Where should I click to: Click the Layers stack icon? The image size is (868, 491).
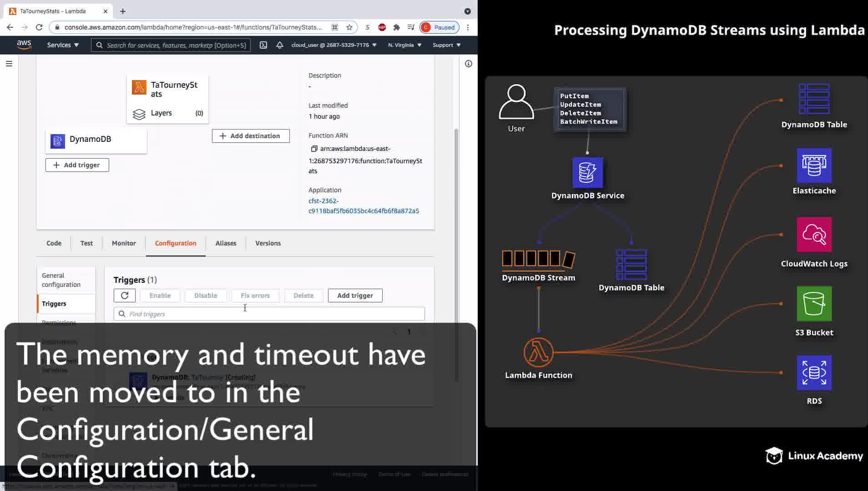tap(139, 114)
